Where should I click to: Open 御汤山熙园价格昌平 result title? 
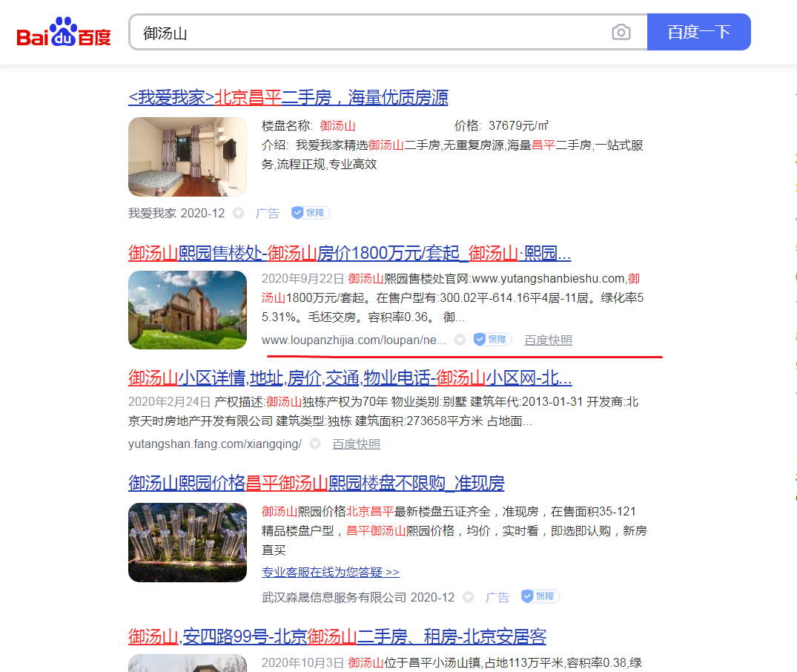pyautogui.click(x=316, y=483)
